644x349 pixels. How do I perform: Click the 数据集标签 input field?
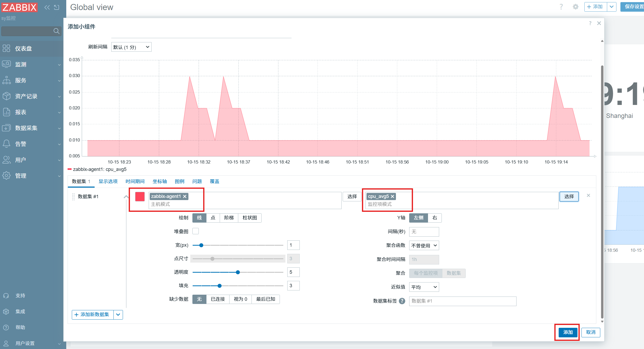[x=462, y=301]
